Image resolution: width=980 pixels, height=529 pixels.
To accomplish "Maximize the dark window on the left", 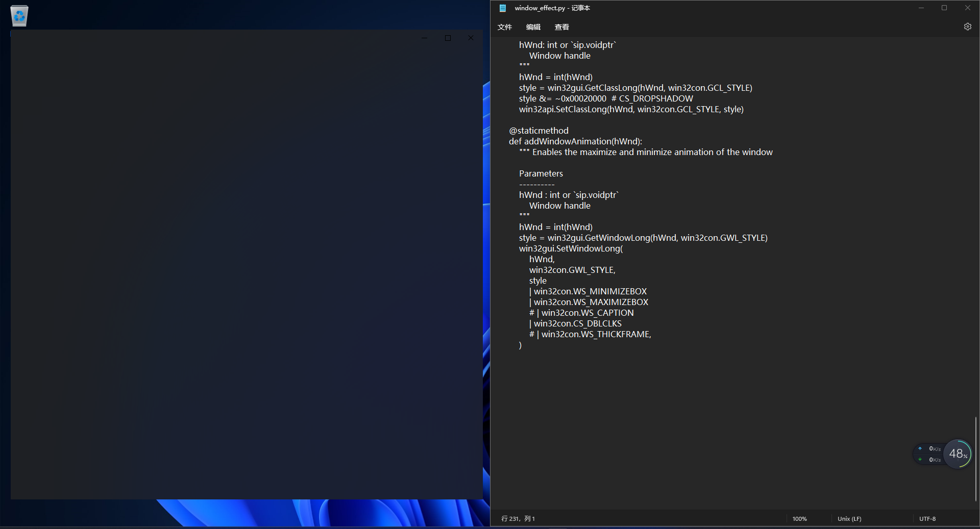I will pos(448,37).
